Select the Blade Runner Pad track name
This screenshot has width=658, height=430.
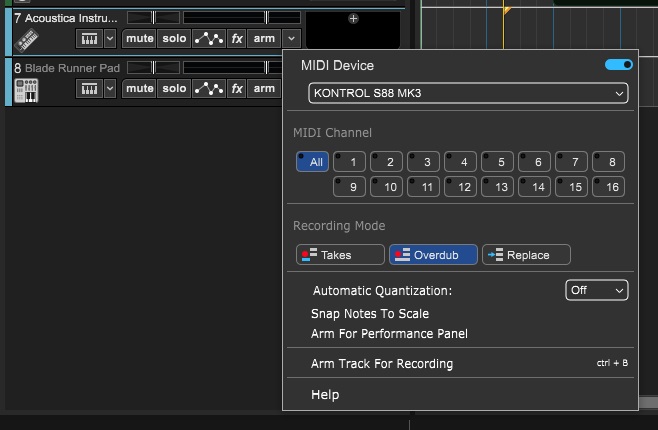click(x=72, y=68)
